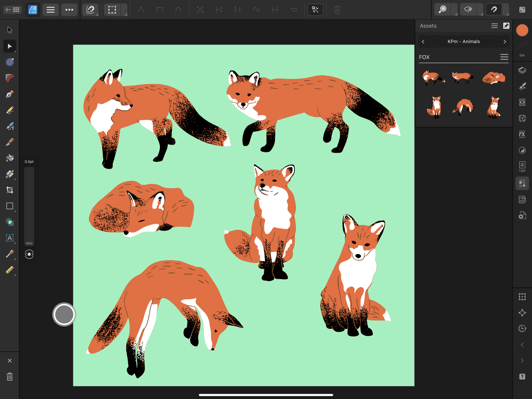Image resolution: width=532 pixels, height=399 pixels.
Task: Select the Rectangle shape tool
Action: (10, 206)
